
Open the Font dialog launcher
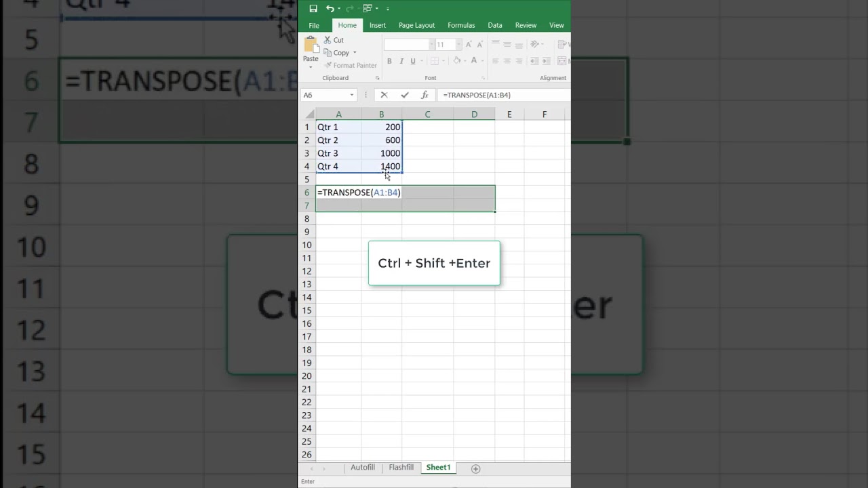pos(484,78)
